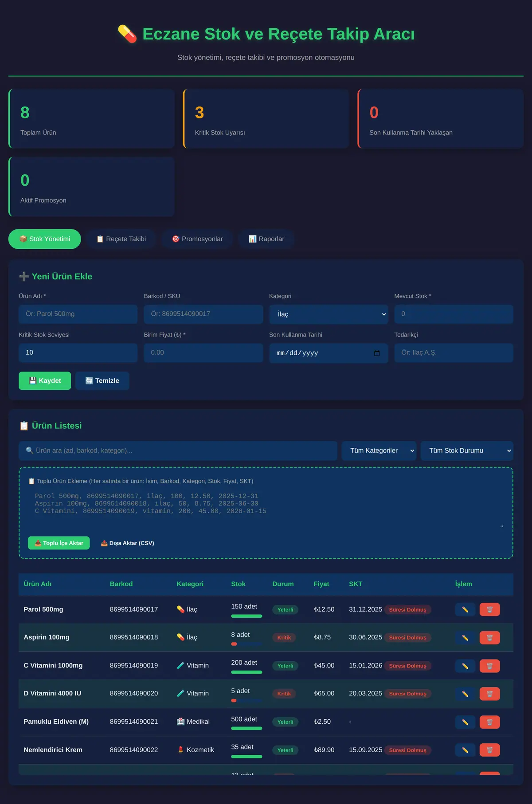Image resolution: width=532 pixels, height=804 pixels.
Task: Click the Stok column header
Action: [238, 584]
